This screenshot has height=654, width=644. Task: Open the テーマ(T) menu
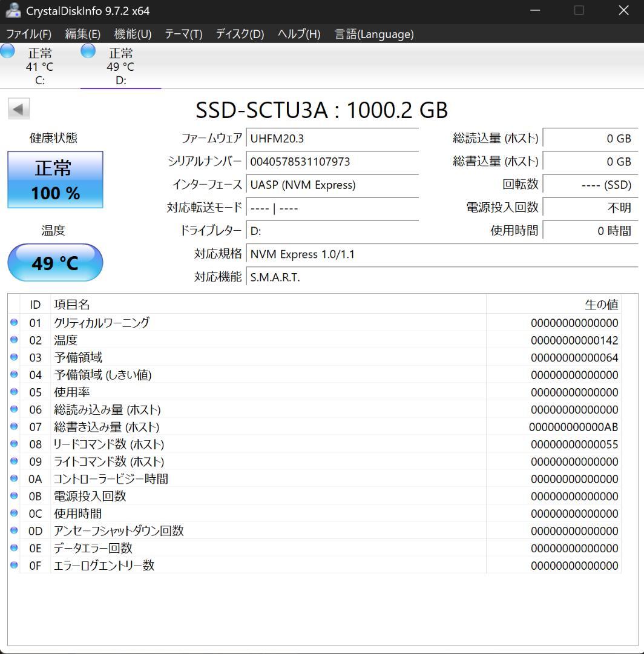click(x=185, y=35)
